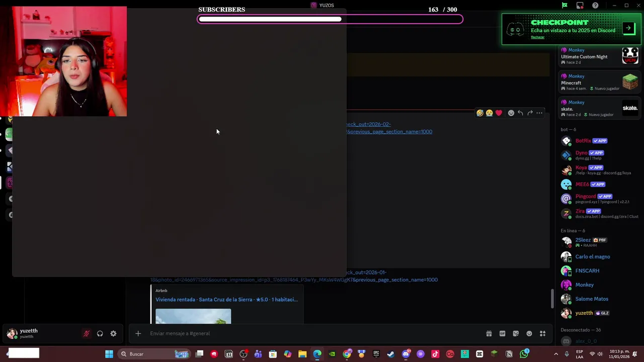Image resolution: width=644 pixels, height=362 pixels.
Task: Click Rechazar on the Checkpoint banner
Action: click(537, 37)
